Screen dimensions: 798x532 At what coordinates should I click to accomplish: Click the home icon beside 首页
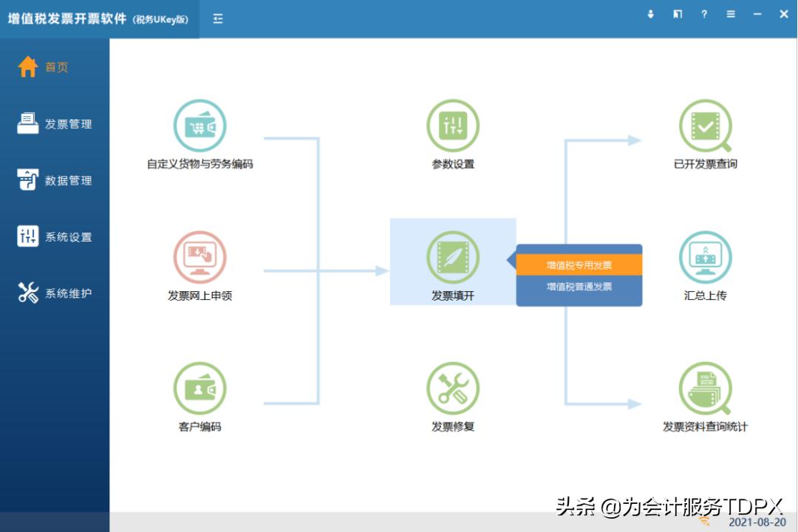point(27,66)
